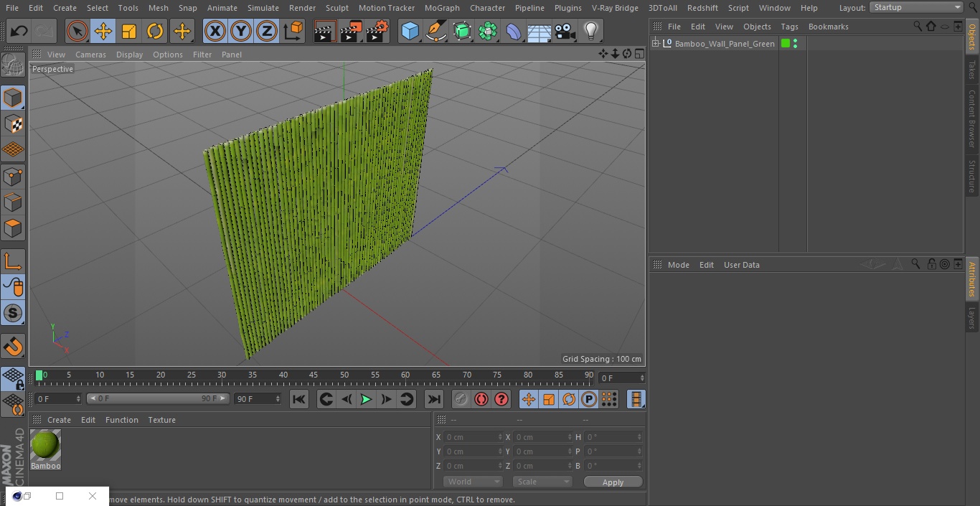Click the Undo arrow icon
The image size is (980, 506).
pyautogui.click(x=19, y=32)
